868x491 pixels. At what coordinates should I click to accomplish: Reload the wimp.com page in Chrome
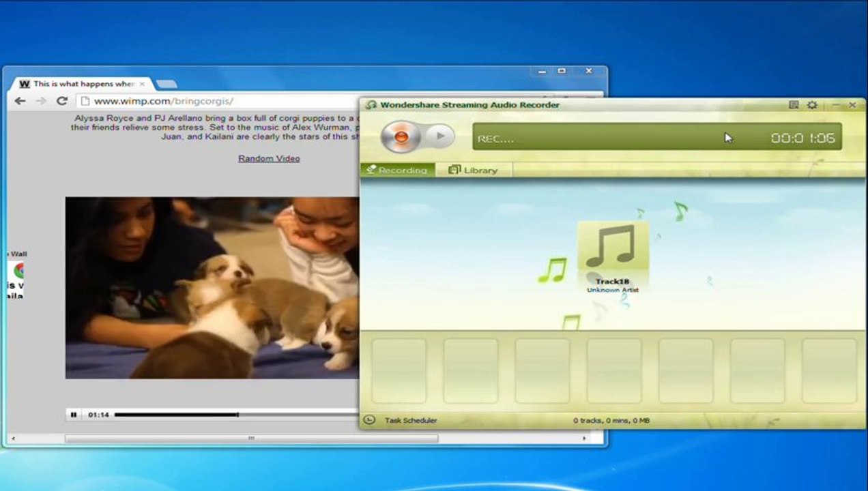coord(61,101)
